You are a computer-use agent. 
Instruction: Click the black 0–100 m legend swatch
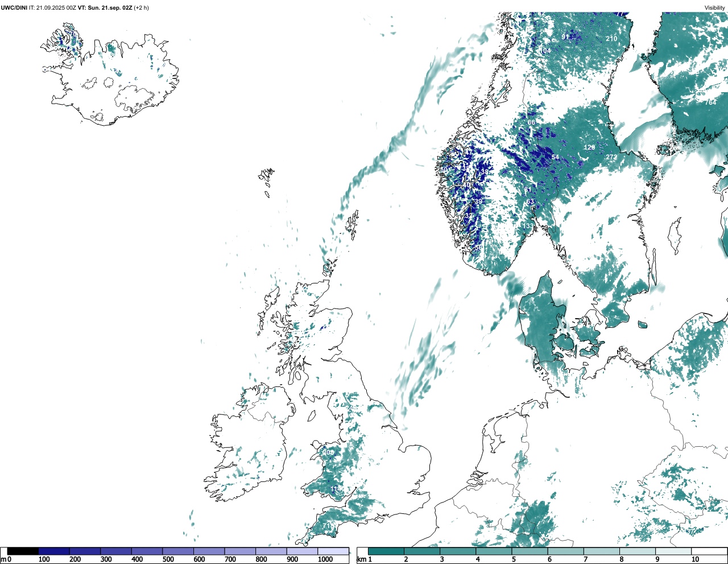coord(23,551)
